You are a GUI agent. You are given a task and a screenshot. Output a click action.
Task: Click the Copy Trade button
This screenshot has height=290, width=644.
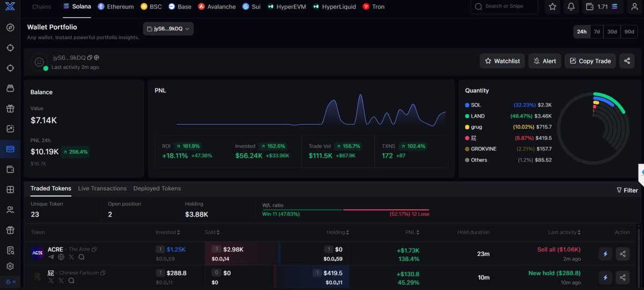590,61
